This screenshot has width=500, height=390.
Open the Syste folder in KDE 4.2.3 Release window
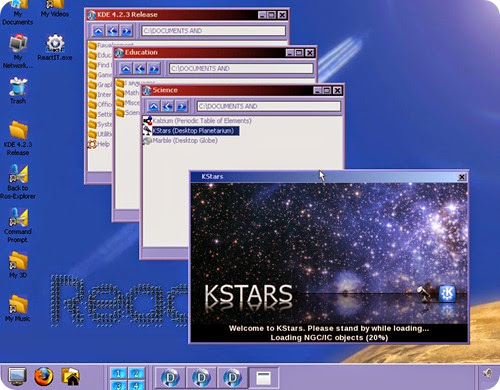99,124
